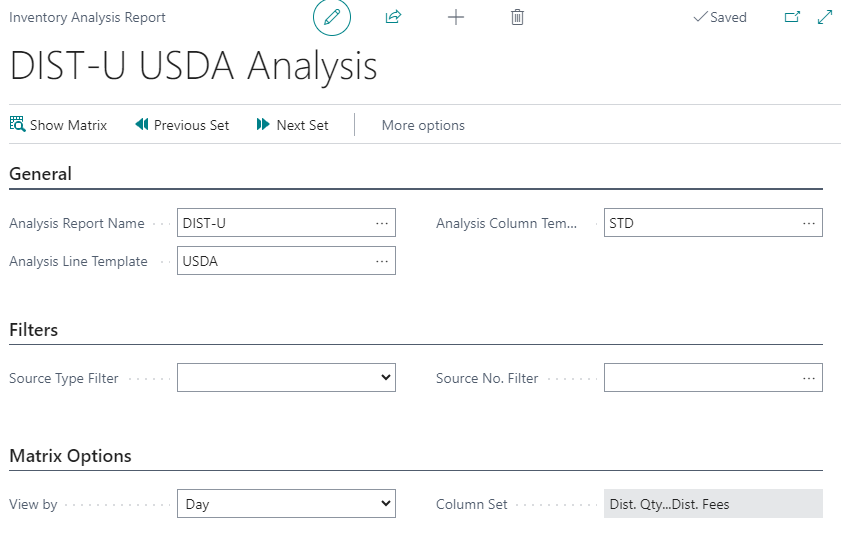Open the More options menu
The width and height of the screenshot is (857, 545).
pos(423,125)
